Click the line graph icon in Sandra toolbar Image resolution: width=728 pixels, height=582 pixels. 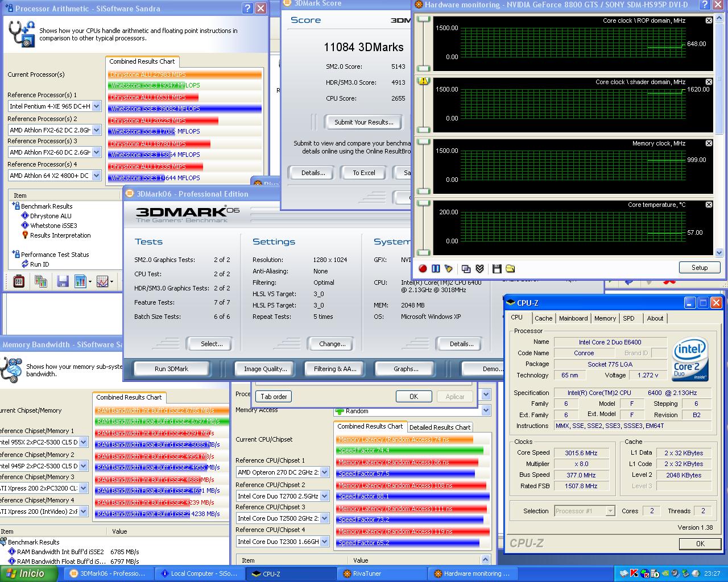coord(102,281)
